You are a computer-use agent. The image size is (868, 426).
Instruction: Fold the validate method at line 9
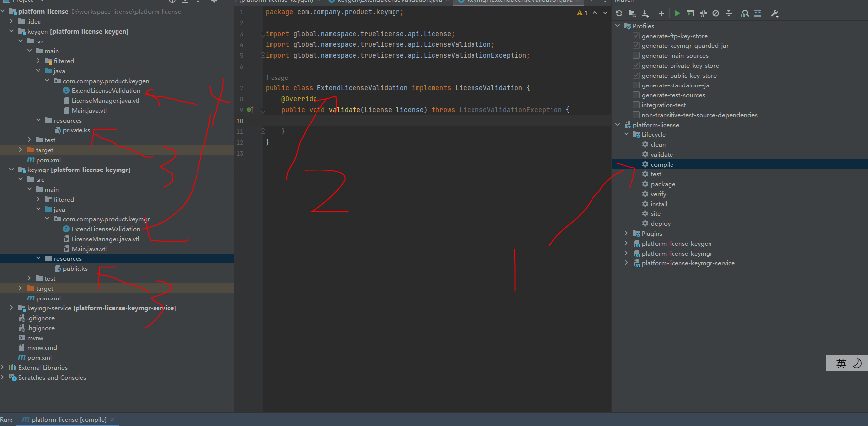pyautogui.click(x=263, y=110)
